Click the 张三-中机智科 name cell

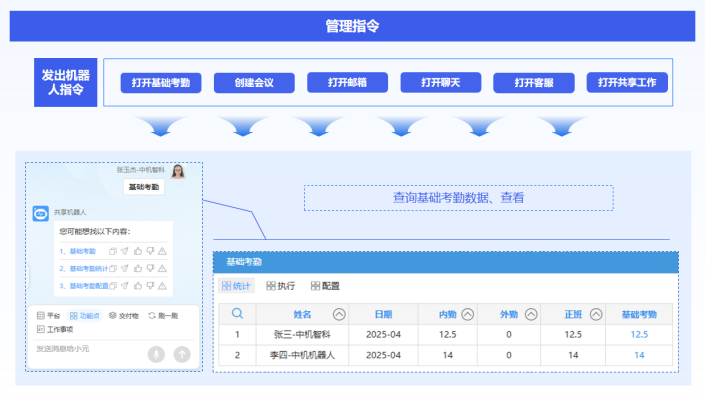[x=302, y=334]
